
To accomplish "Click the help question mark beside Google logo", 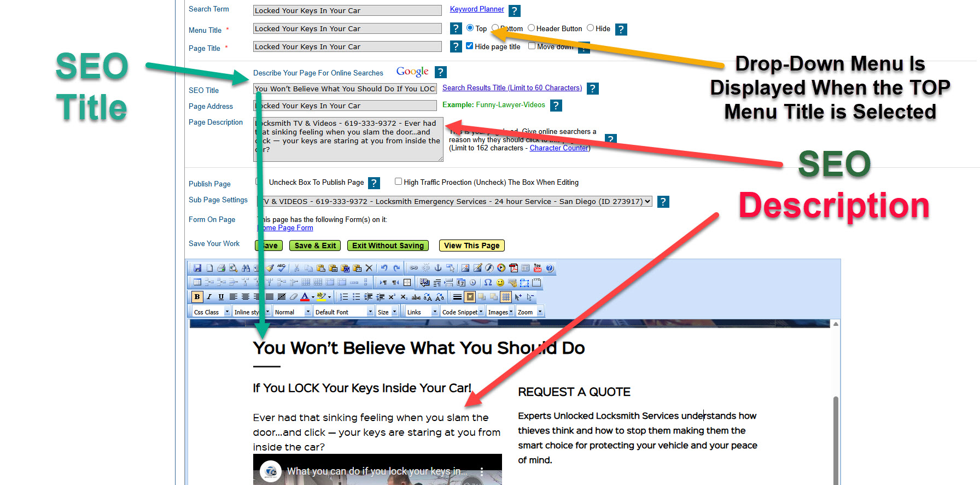I will (441, 72).
